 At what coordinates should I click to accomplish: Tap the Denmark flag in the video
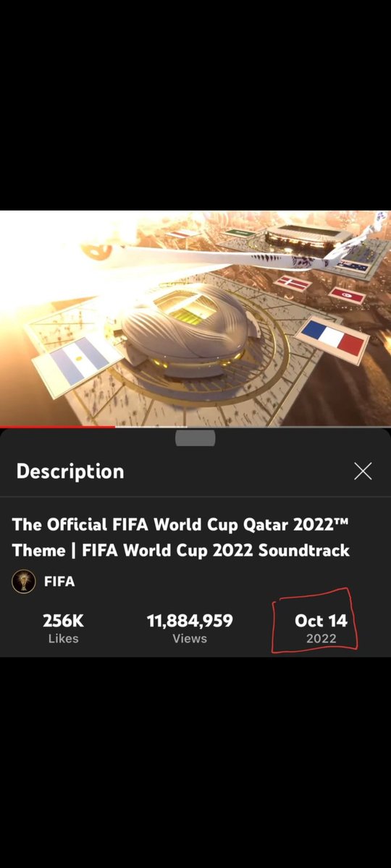[x=293, y=283]
